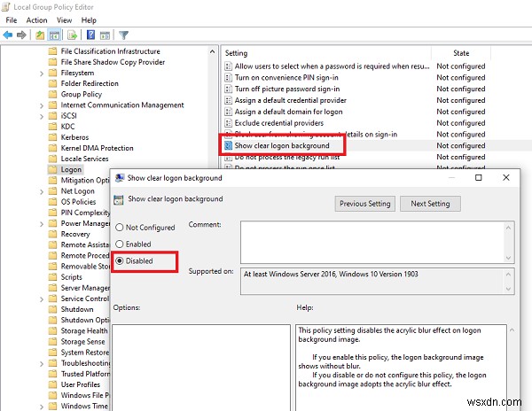
Task: Open the Help menu
Action: tap(89, 20)
